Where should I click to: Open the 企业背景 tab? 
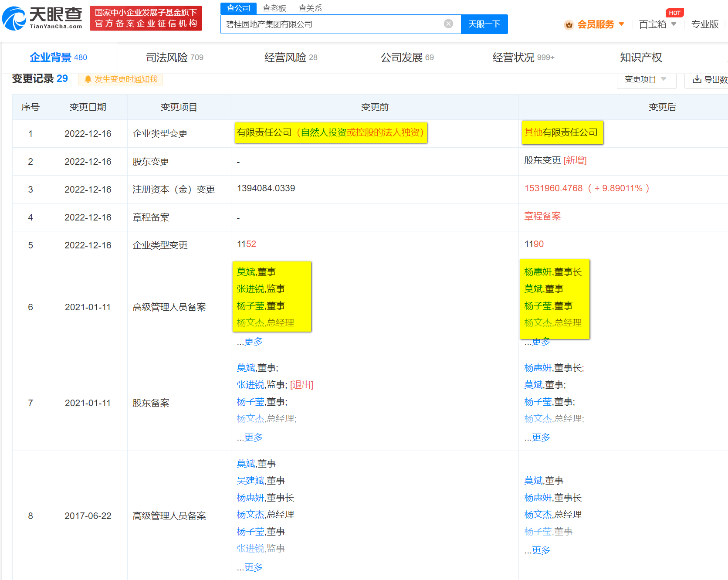[58, 58]
